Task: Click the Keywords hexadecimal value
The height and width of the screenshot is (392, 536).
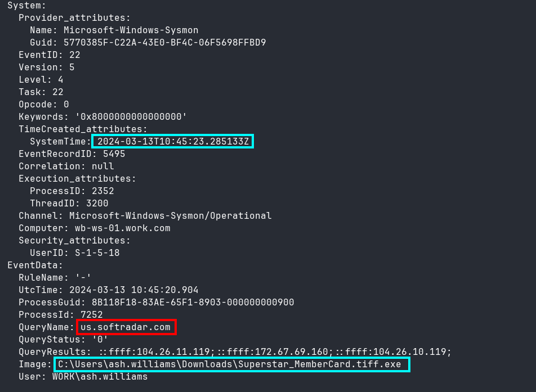Action: [131, 117]
